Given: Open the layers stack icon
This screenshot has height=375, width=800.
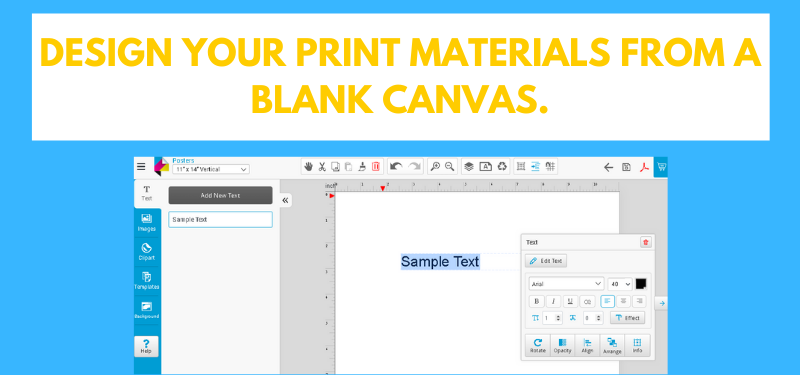Looking at the screenshot, I should 469,166.
